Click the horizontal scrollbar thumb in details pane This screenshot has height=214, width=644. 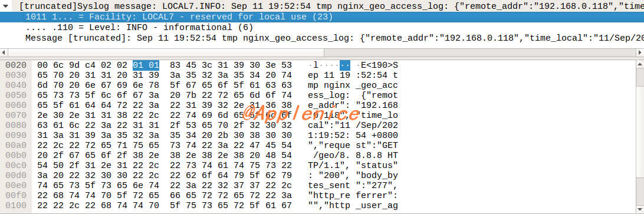166,52
